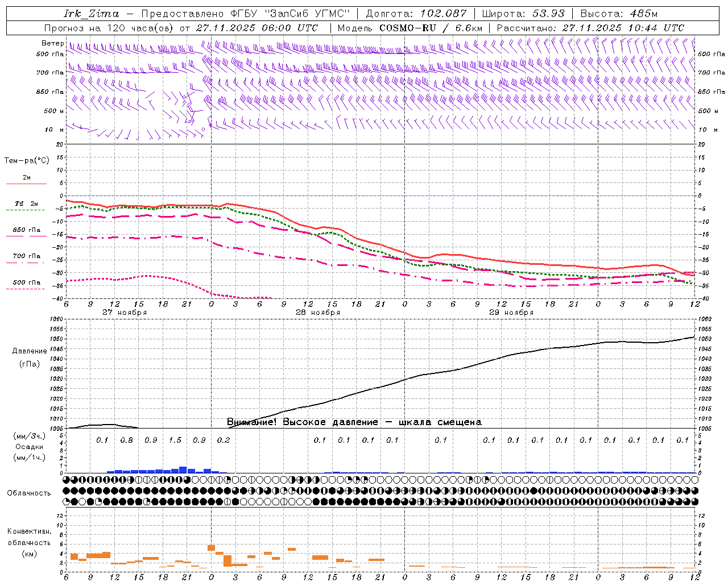This screenshot has width=728, height=582.
Task: Click the "Давление" pressure section label
Action: click(30, 351)
